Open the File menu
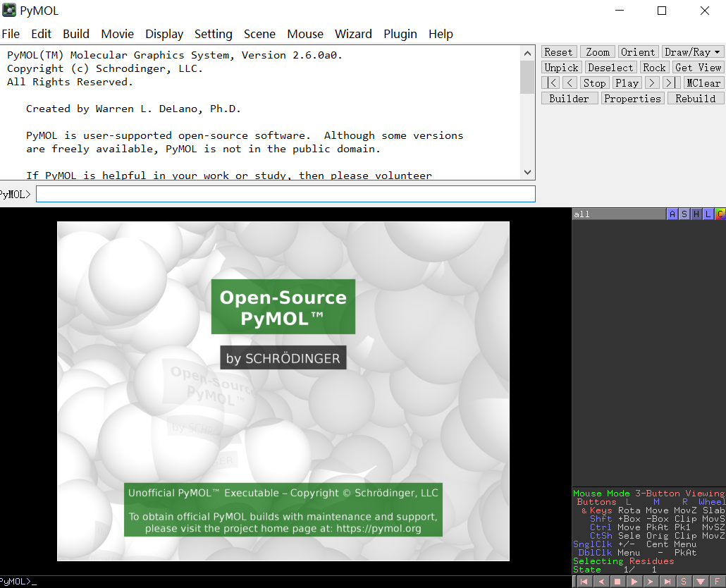 tap(11, 34)
